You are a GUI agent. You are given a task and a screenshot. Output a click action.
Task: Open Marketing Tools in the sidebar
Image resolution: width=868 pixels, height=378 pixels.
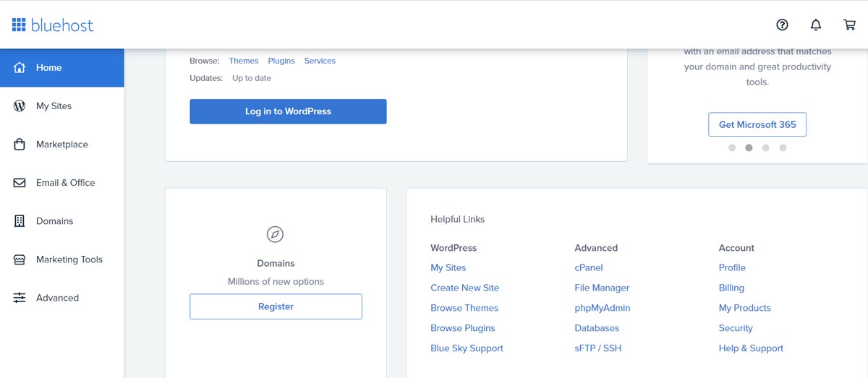click(x=62, y=259)
